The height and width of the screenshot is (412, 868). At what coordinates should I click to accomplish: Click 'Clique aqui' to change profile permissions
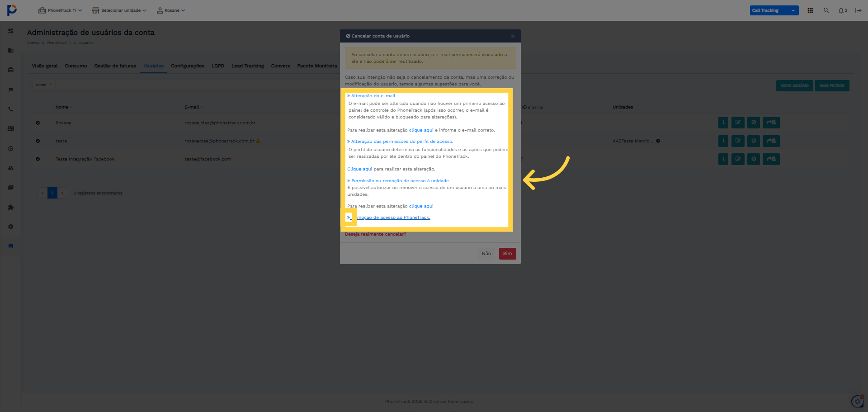(360, 169)
